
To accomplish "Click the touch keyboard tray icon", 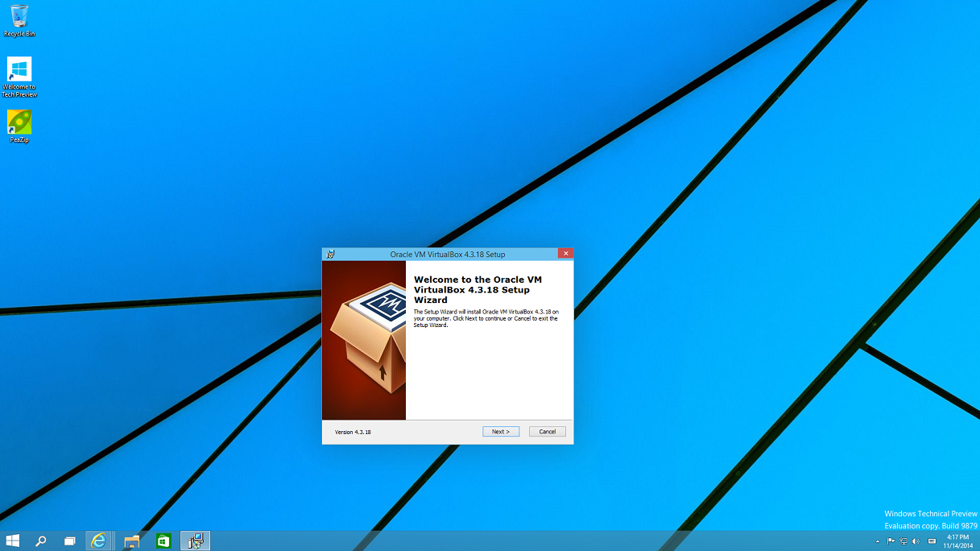I will (932, 541).
